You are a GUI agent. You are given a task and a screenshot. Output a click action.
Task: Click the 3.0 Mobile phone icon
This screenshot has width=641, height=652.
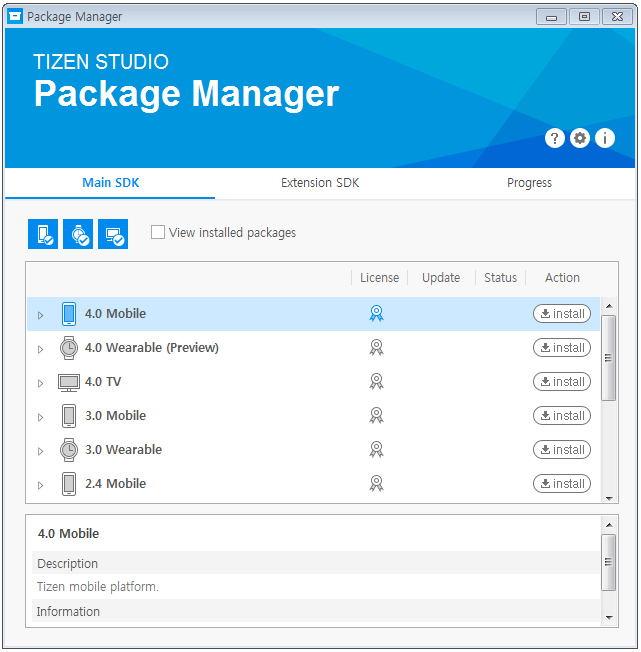coord(69,416)
